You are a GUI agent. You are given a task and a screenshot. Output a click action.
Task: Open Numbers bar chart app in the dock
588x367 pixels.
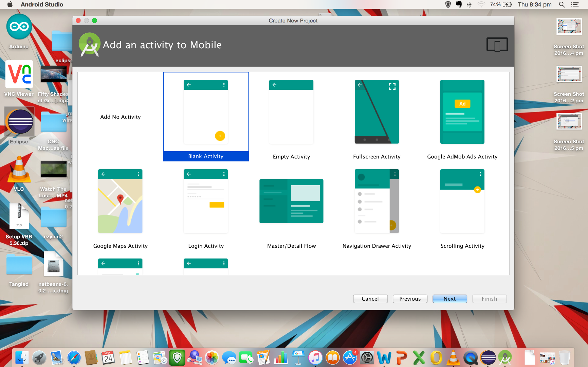pyautogui.click(x=281, y=357)
